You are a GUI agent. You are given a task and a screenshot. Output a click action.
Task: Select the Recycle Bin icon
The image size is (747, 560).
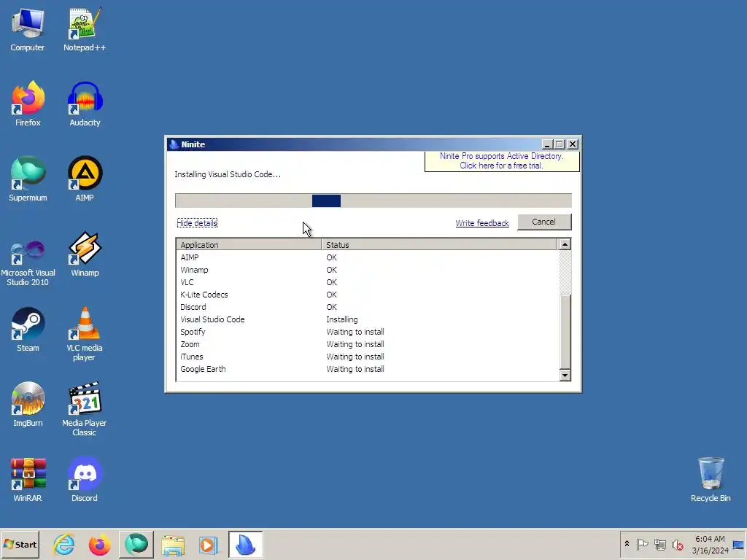711,480
